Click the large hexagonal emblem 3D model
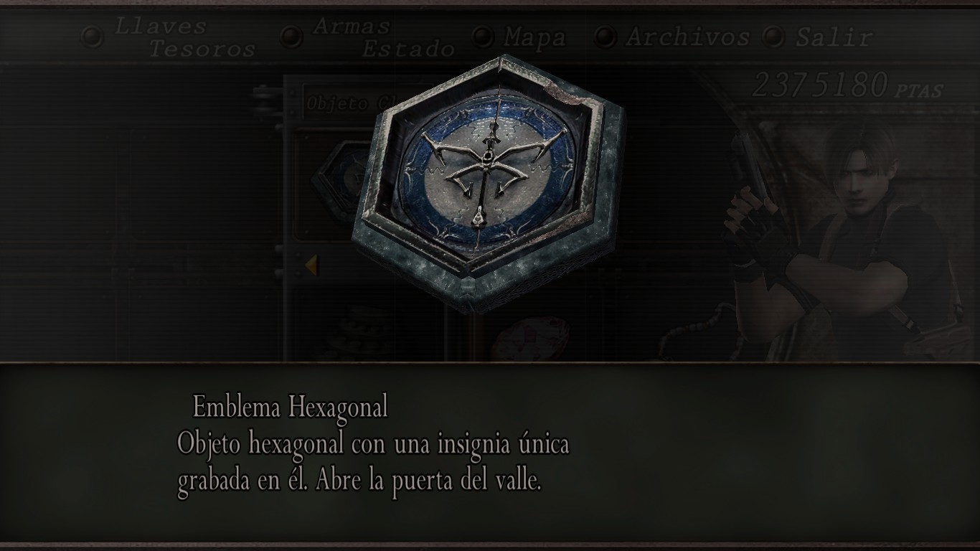The image size is (980, 551). click(488, 184)
